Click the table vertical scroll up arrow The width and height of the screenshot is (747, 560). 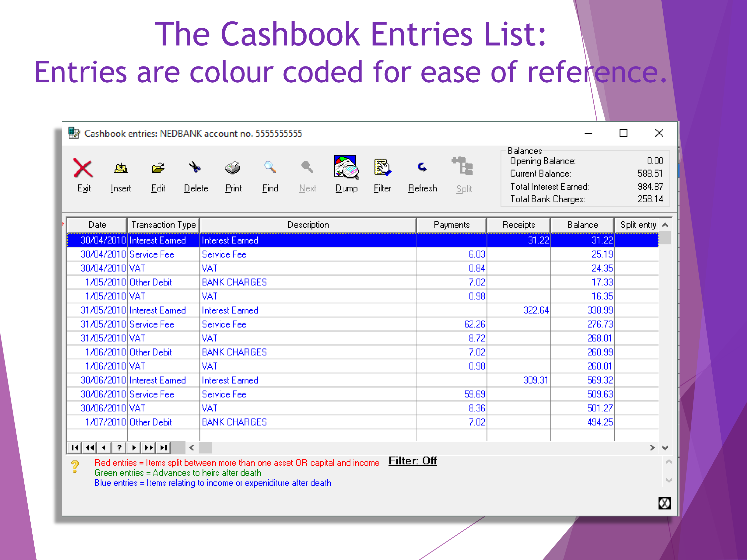click(665, 225)
